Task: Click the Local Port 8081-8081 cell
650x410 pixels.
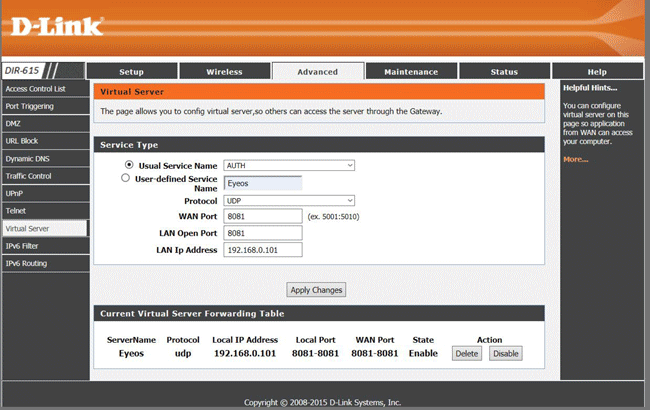Action: point(315,354)
